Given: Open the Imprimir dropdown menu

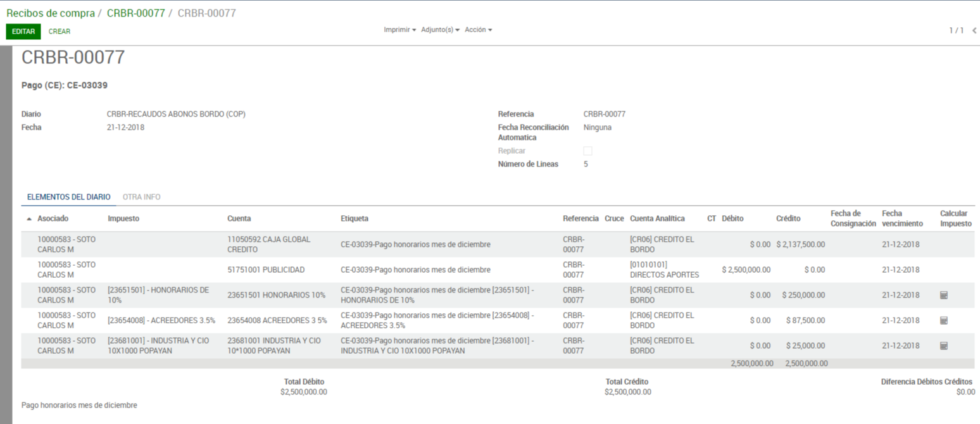Looking at the screenshot, I should pos(399,30).
